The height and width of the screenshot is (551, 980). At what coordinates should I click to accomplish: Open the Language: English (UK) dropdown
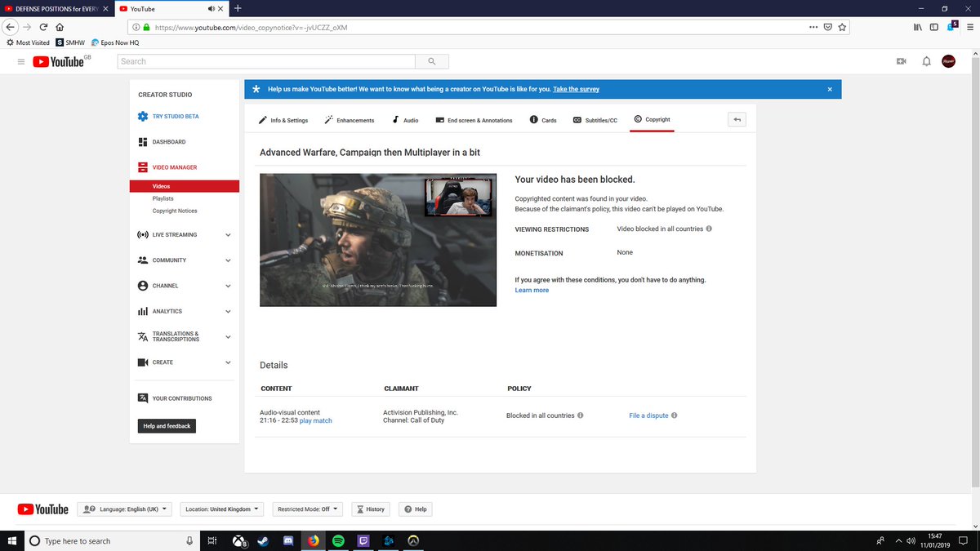125,509
